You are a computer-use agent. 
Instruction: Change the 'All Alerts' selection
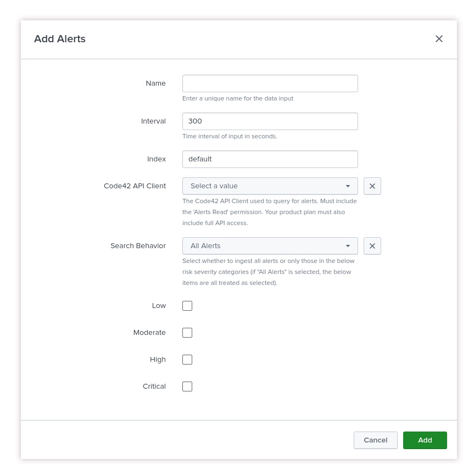click(x=270, y=245)
